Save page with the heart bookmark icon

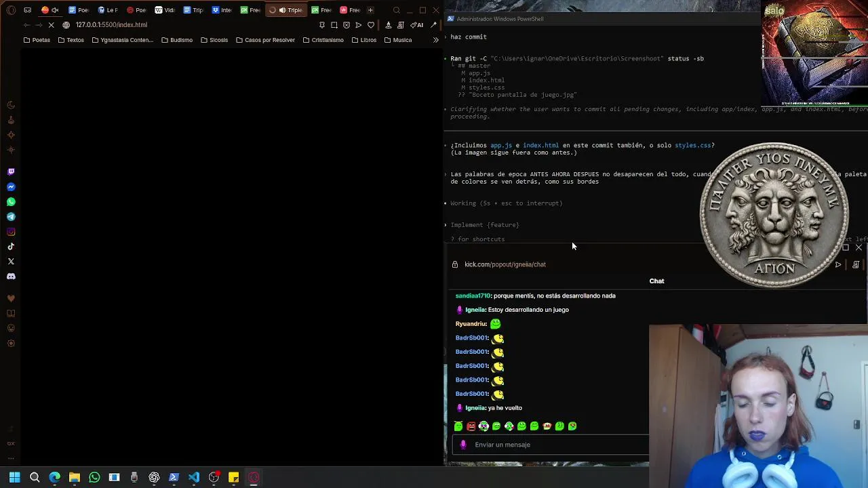[x=371, y=25]
